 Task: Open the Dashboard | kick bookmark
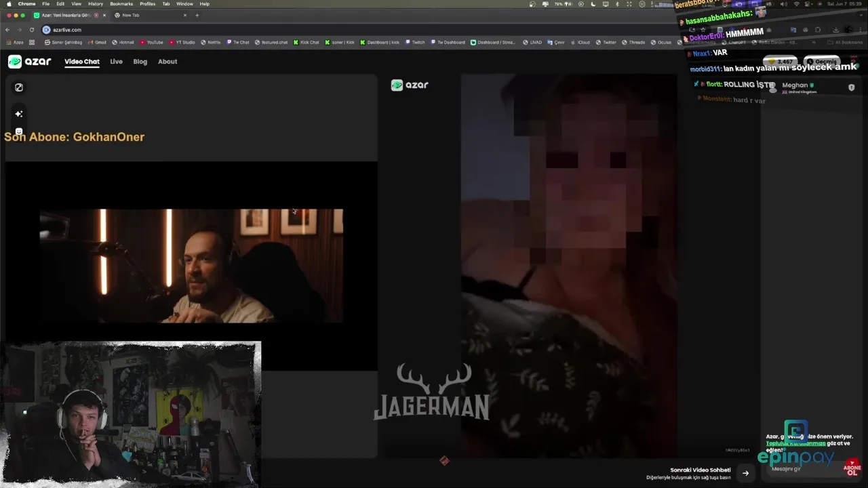tap(380, 42)
